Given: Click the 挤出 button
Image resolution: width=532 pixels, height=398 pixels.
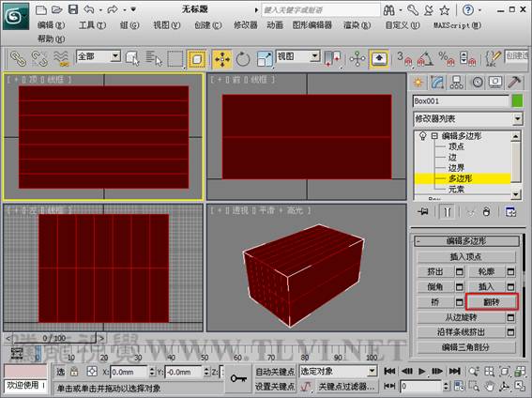Looking at the screenshot, I should (x=435, y=272).
